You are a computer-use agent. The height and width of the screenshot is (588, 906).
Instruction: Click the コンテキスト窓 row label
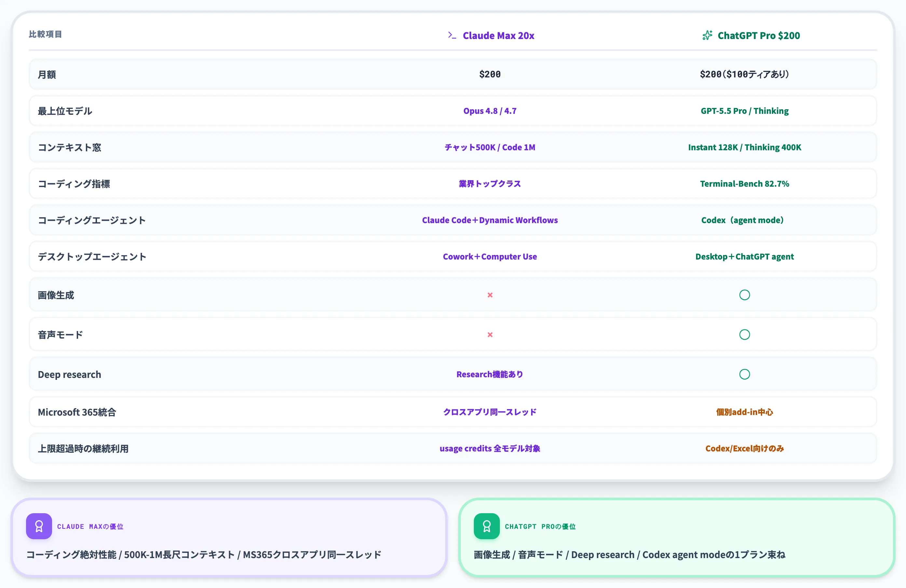click(70, 148)
